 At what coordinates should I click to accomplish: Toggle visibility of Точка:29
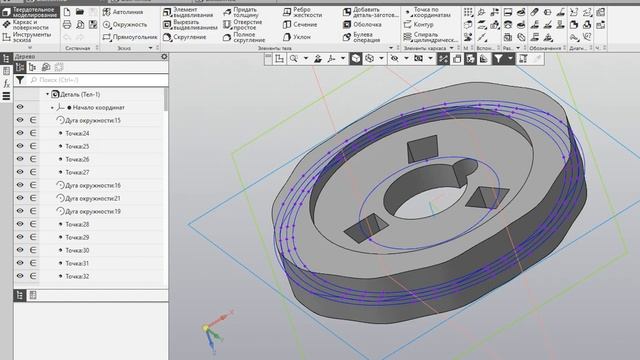click(20, 237)
